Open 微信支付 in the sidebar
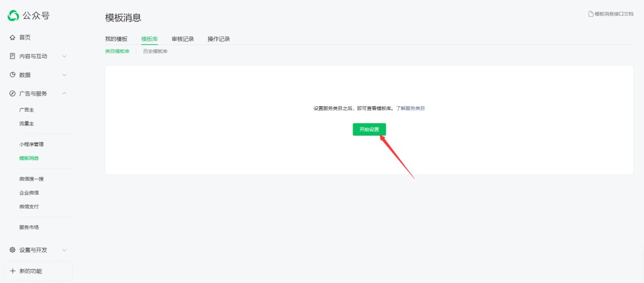 [29, 207]
